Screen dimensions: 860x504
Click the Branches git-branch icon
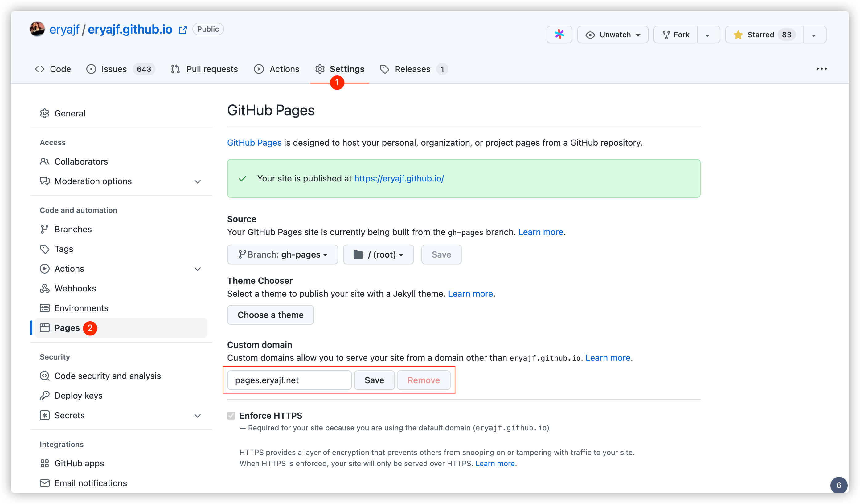tap(45, 229)
